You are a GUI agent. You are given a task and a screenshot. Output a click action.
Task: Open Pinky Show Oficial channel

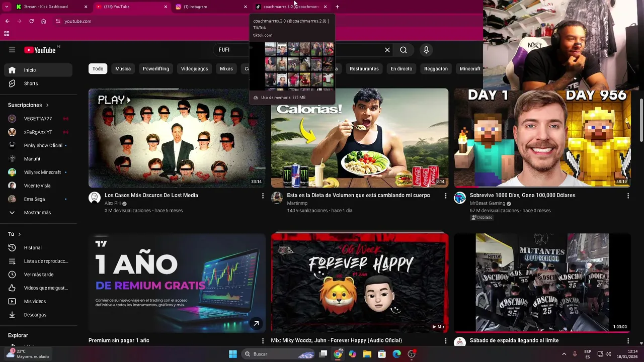coord(38,145)
